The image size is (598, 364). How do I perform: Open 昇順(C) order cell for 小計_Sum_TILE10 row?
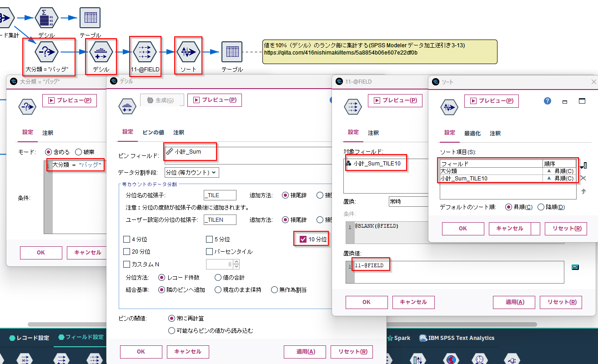[x=560, y=178]
